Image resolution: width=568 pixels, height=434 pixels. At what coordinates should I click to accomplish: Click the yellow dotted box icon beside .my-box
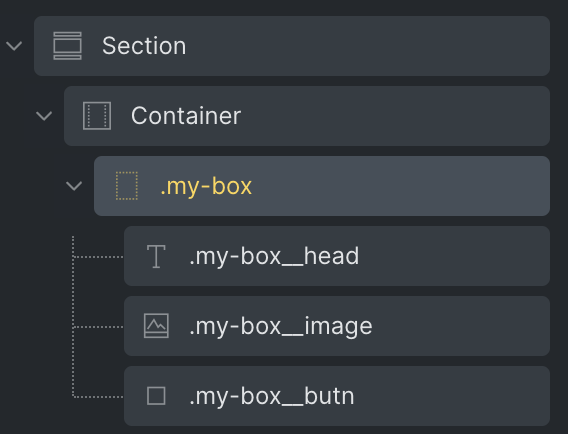click(127, 186)
